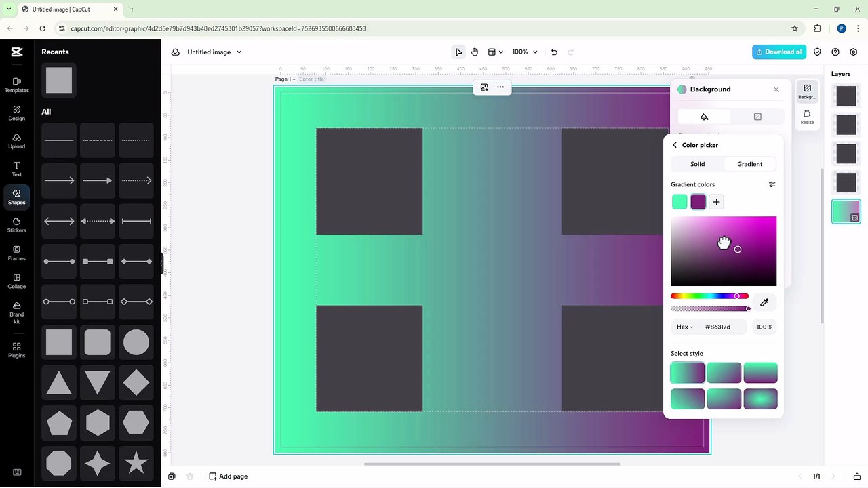Click the eyedropper color sampler
The height and width of the screenshot is (488, 868).
pos(764,302)
